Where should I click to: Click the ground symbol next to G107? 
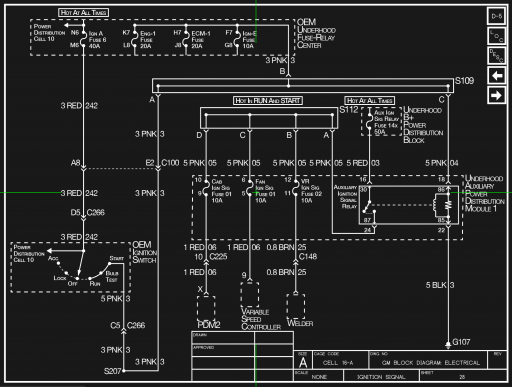(x=448, y=345)
